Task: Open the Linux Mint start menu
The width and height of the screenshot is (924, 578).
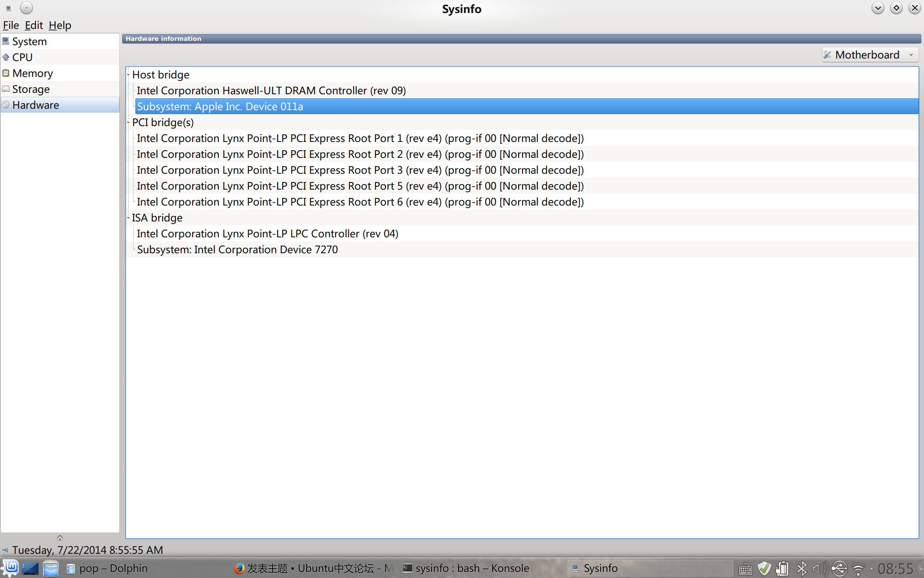Action: click(9, 568)
